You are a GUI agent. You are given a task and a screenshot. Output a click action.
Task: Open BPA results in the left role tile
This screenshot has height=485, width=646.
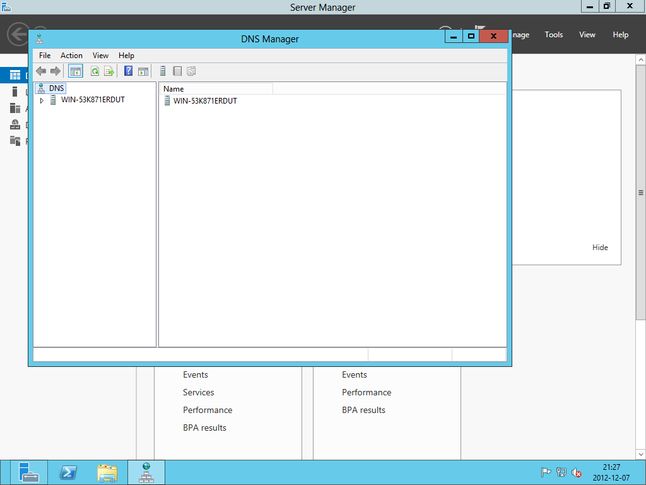[204, 428]
